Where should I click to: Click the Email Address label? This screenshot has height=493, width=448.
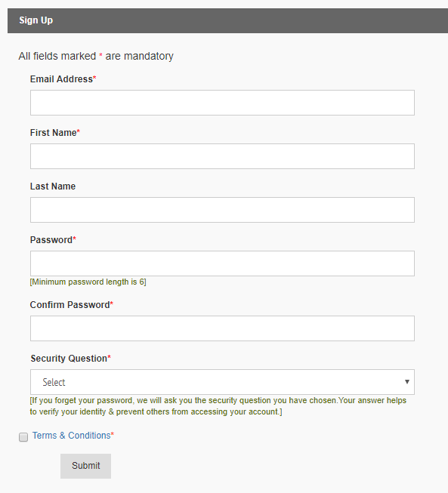[x=63, y=79]
